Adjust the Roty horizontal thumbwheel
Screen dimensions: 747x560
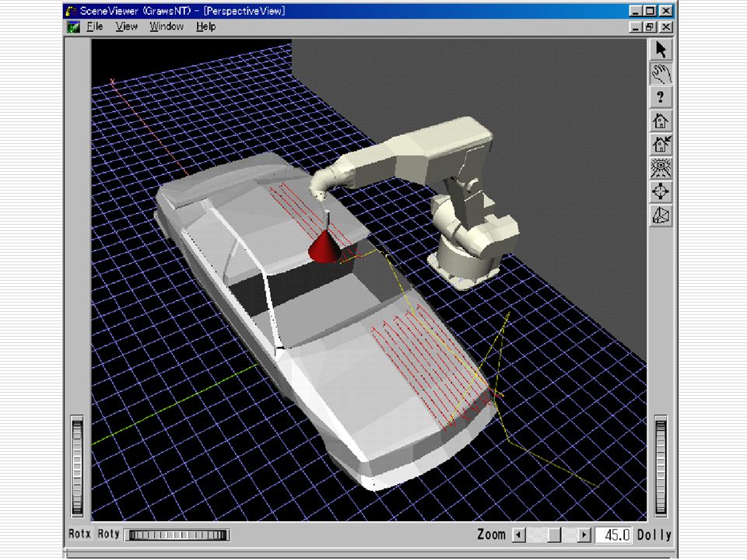tap(177, 535)
